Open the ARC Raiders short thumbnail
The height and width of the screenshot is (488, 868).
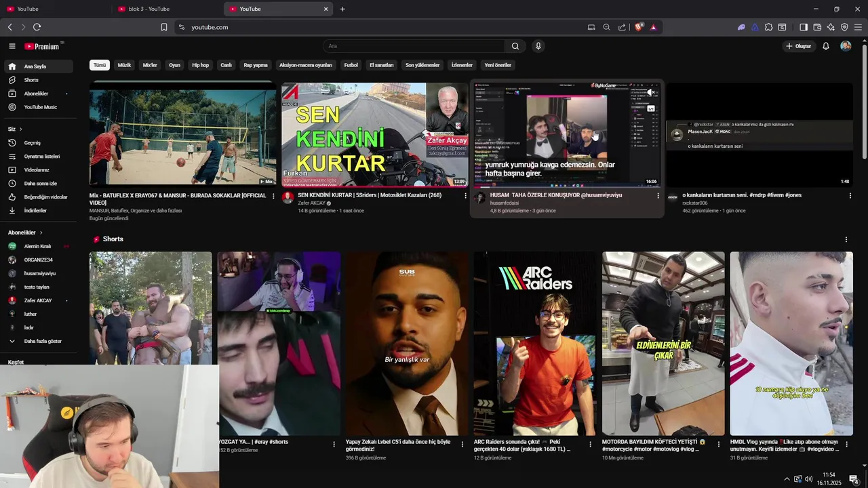point(535,344)
